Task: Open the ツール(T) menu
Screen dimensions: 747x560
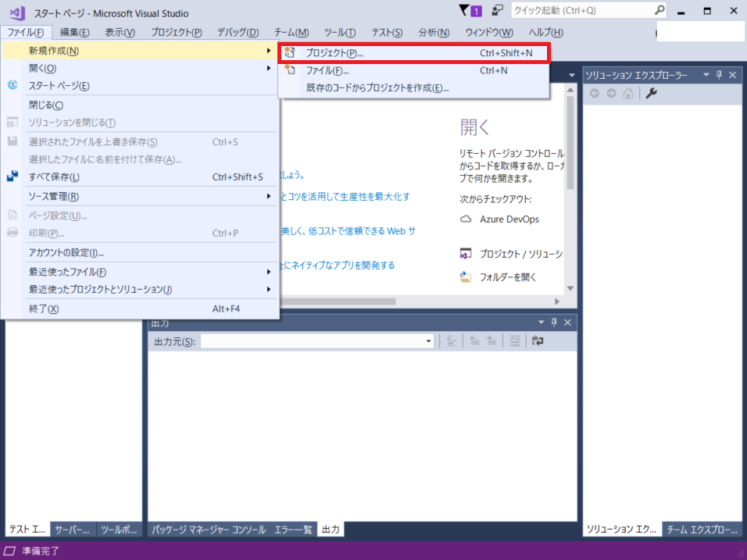Action: pos(340,32)
